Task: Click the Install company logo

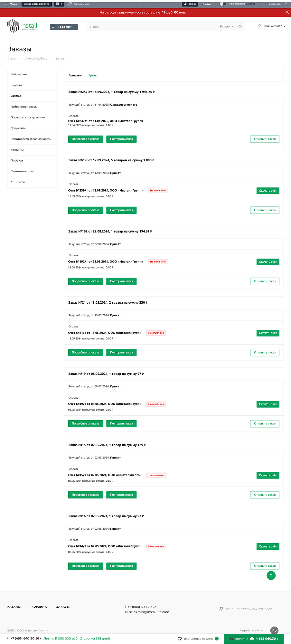Action: 22,26
